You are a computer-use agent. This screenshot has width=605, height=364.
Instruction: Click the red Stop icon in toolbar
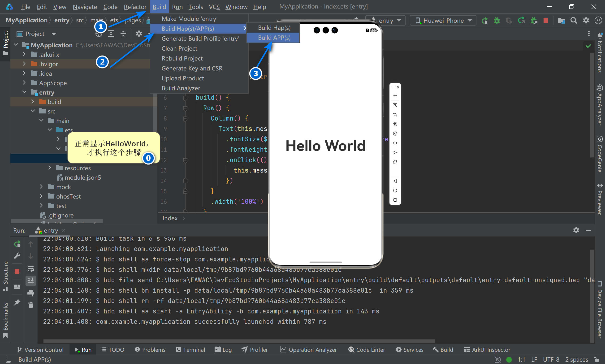(x=546, y=20)
